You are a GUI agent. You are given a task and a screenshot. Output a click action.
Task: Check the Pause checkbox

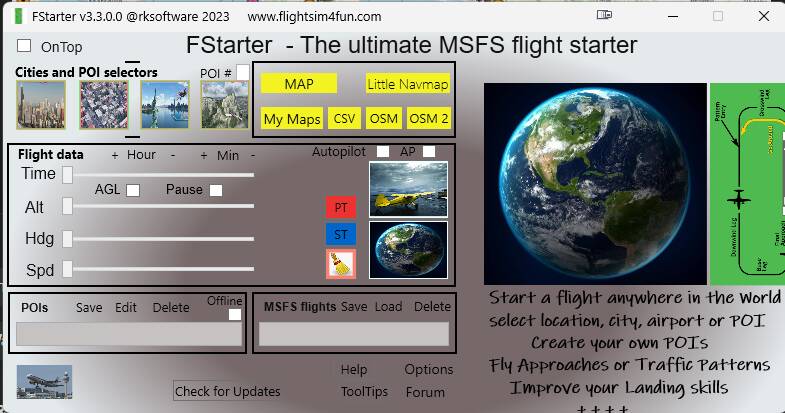coord(216,190)
